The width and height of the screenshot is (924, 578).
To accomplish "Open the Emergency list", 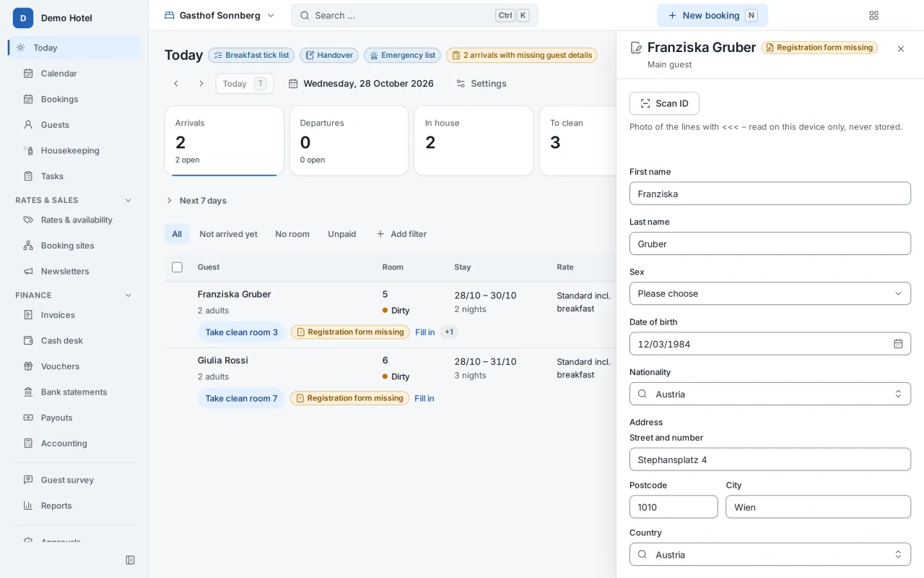I will [402, 55].
